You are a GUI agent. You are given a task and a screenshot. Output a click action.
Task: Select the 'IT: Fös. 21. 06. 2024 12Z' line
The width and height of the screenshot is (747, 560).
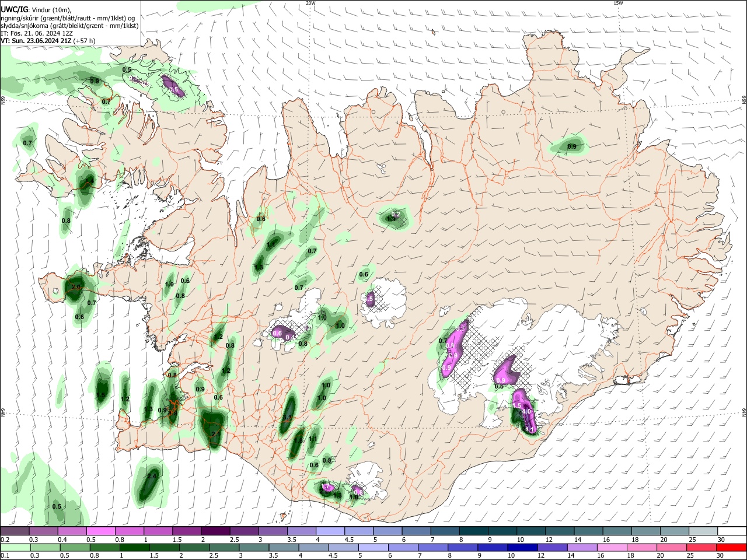(x=36, y=33)
